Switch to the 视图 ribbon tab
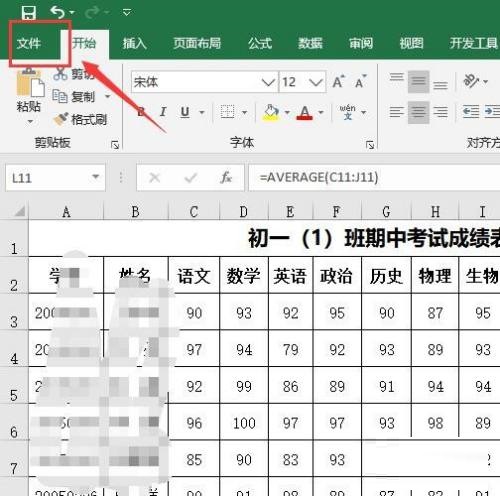Image resolution: width=500 pixels, height=496 pixels. 411,43
